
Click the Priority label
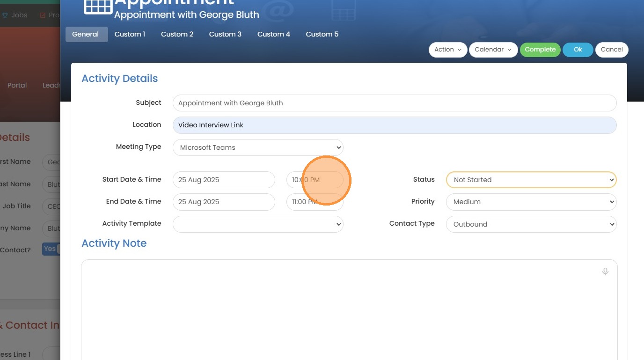click(423, 201)
